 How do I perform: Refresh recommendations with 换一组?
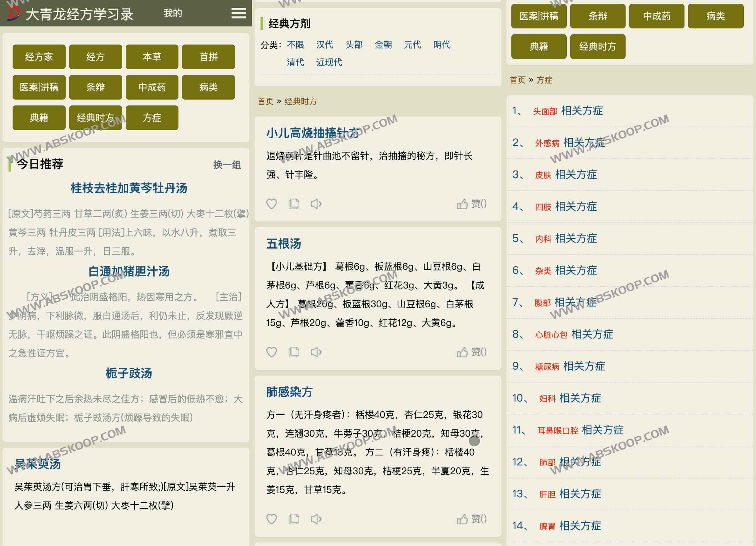(227, 165)
